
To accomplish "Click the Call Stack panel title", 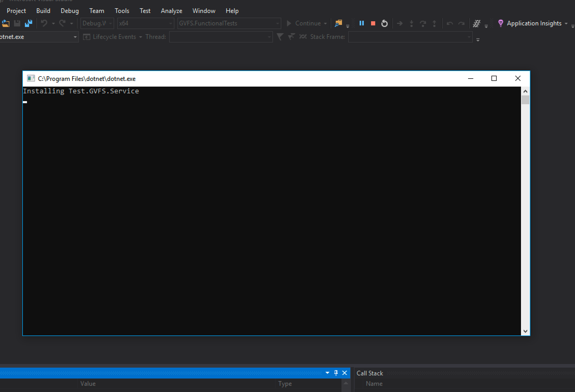I will click(x=370, y=373).
